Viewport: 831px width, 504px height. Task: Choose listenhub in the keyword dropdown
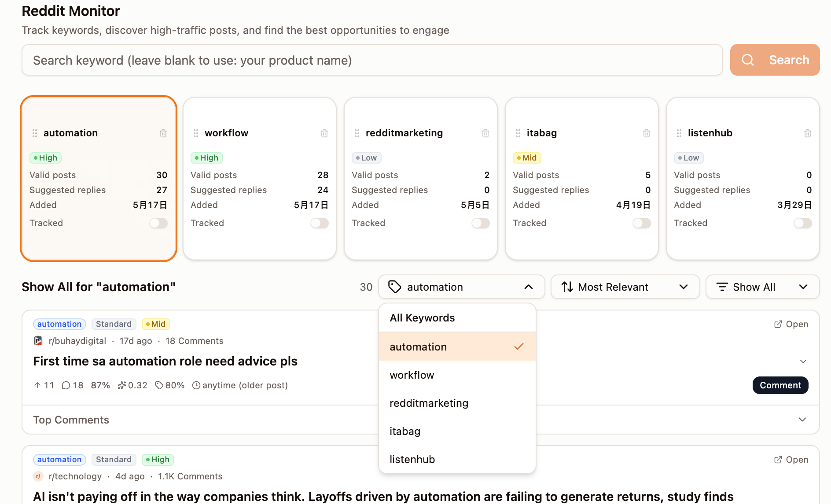(x=457, y=459)
